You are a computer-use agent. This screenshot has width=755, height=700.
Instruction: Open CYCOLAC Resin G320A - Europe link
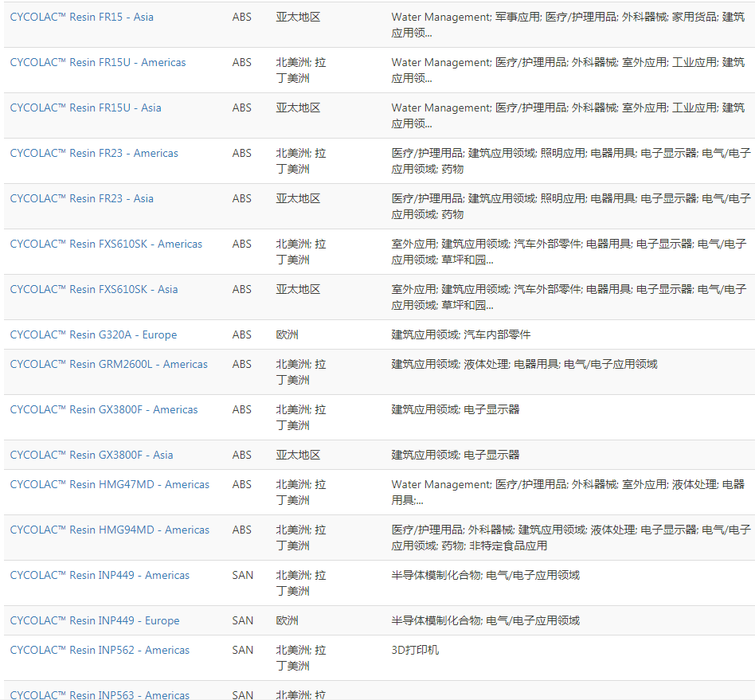[93, 334]
